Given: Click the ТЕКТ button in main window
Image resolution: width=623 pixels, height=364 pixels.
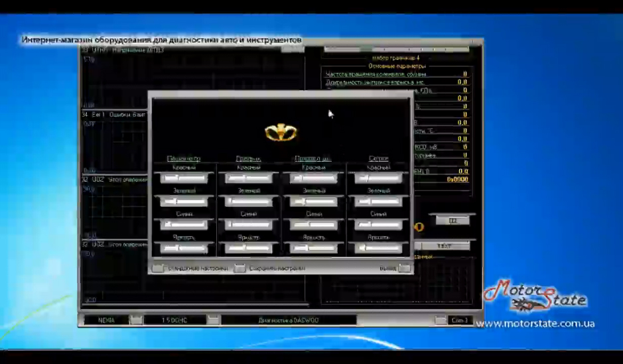Looking at the screenshot, I should [x=445, y=246].
